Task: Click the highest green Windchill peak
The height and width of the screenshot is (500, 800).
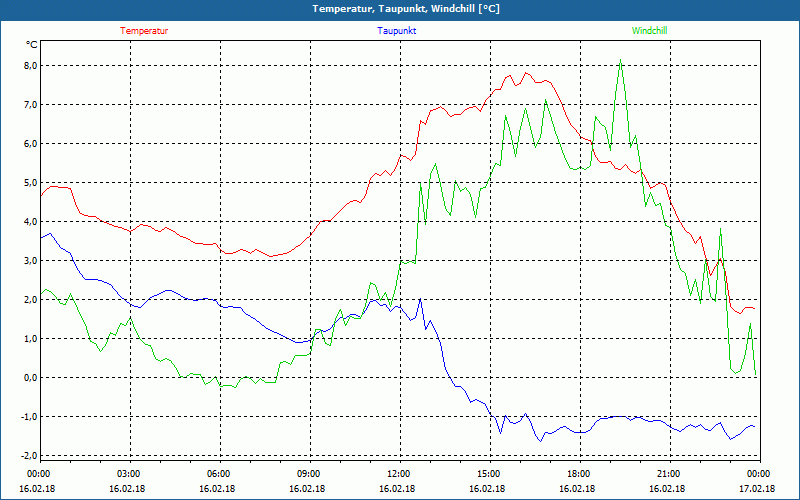Action: [x=621, y=60]
